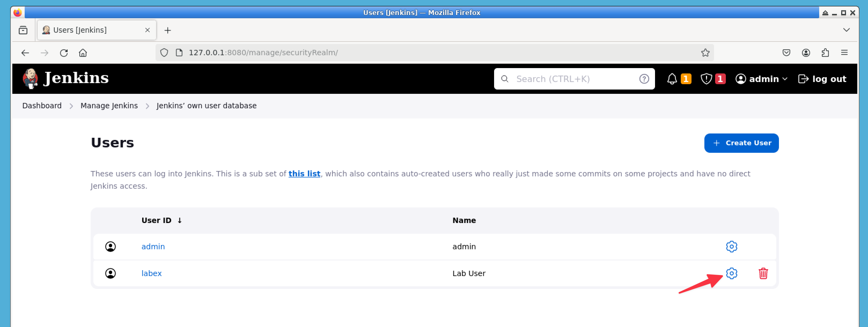Click the Create User button
The height and width of the screenshot is (327, 868).
point(741,143)
